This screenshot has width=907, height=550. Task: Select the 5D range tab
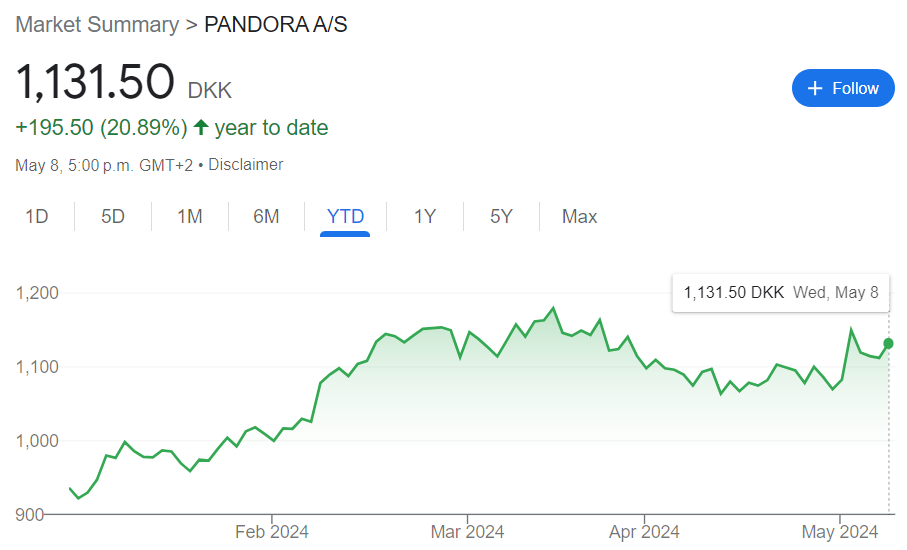[x=113, y=216]
